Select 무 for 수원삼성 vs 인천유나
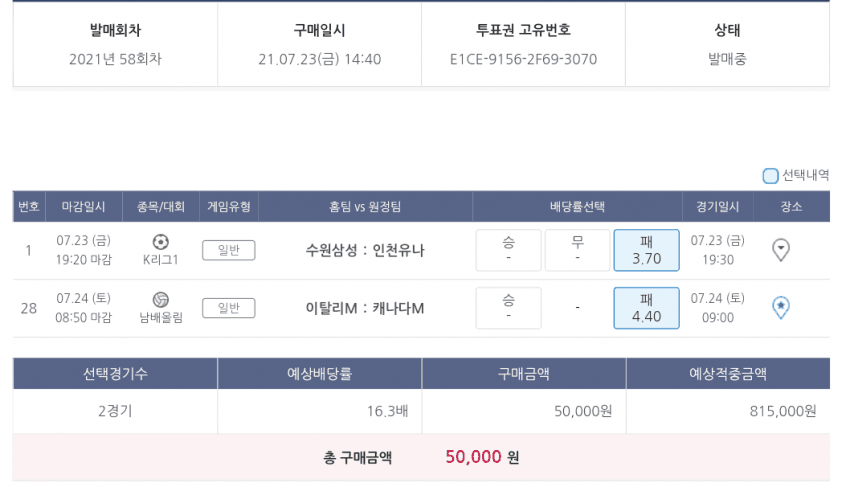Image resolution: width=850 pixels, height=494 pixels. (x=577, y=250)
